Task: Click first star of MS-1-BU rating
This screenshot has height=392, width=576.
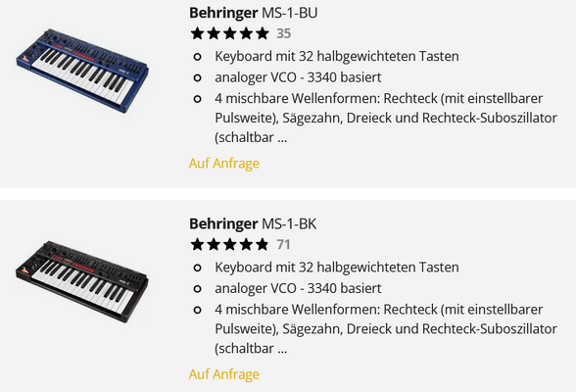Action: coord(198,33)
